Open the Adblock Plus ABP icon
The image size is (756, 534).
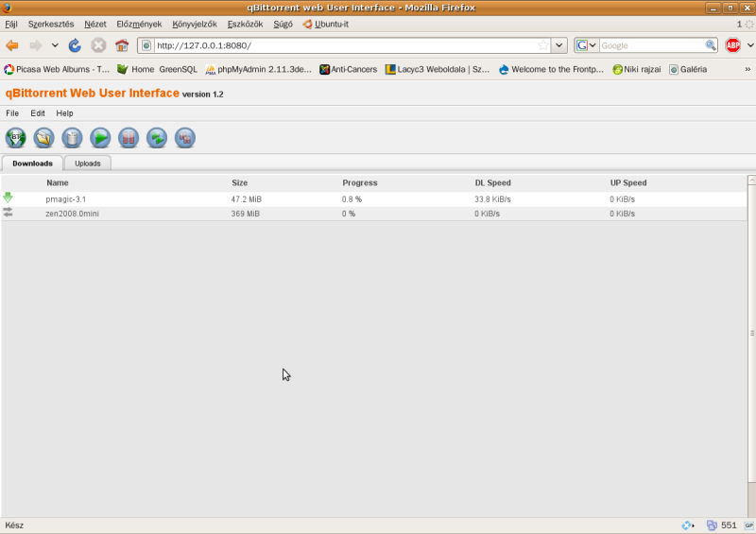[733, 45]
